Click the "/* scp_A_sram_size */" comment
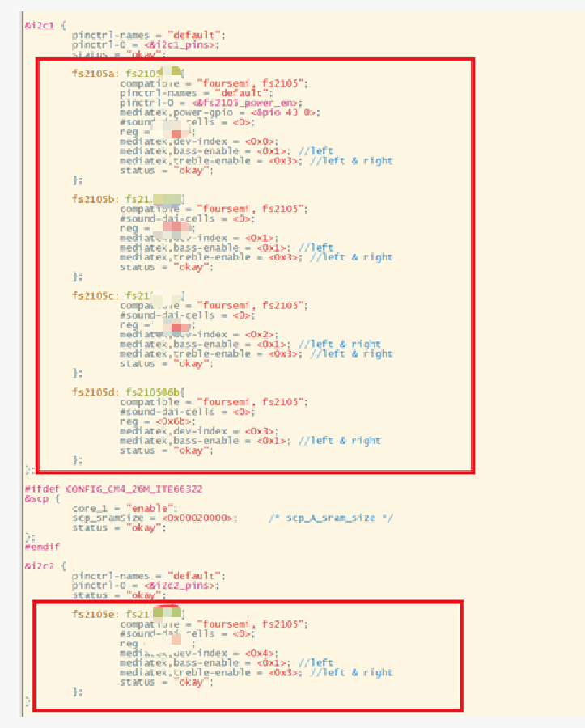 point(331,518)
